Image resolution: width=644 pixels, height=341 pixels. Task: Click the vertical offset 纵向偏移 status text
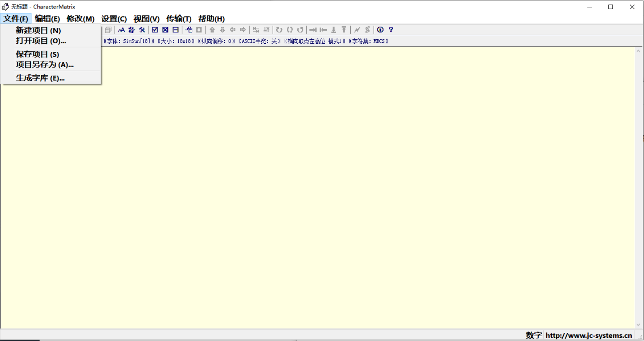tap(216, 41)
